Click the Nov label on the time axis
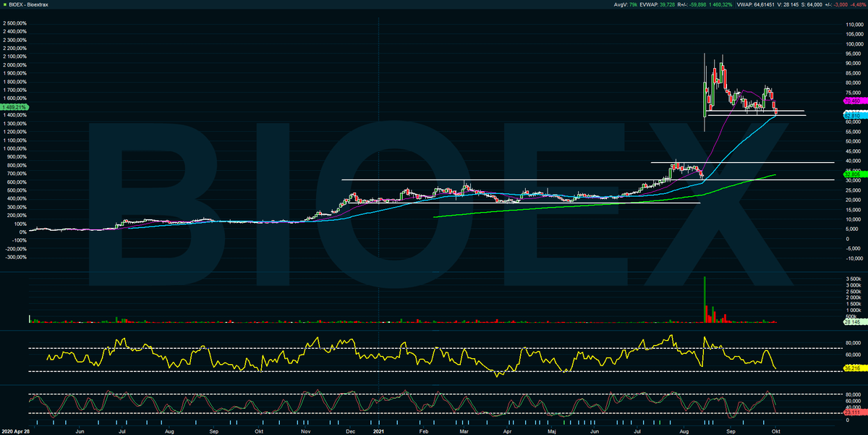The image size is (868, 435). coord(306,430)
